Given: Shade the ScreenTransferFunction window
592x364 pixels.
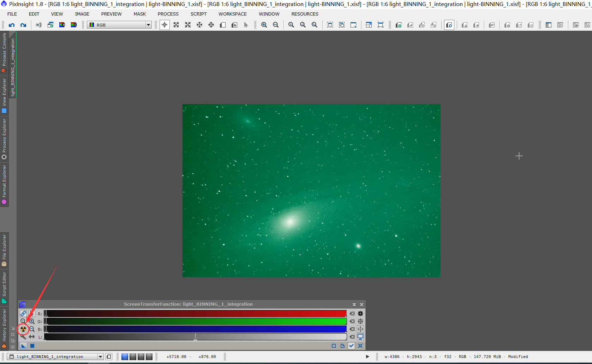Looking at the screenshot, I should [x=354, y=304].
